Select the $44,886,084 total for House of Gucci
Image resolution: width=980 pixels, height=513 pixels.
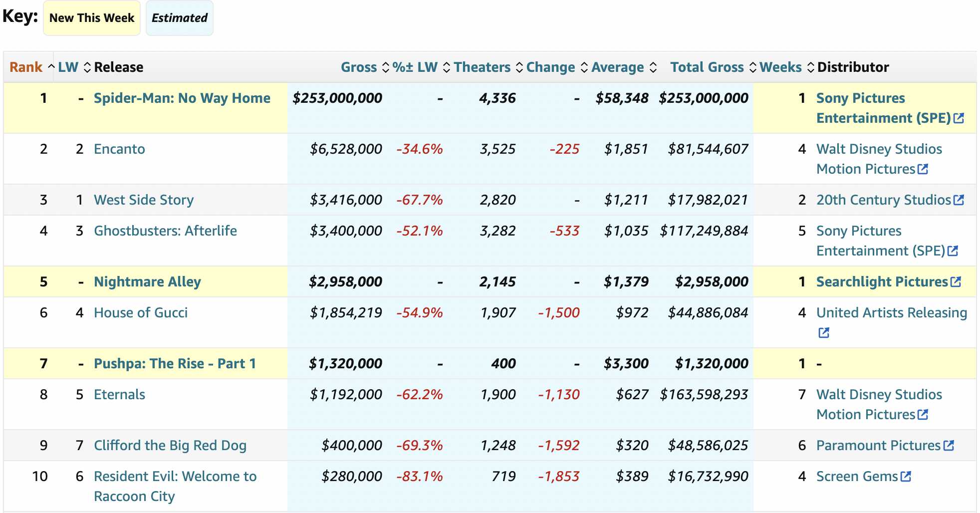pos(709,313)
